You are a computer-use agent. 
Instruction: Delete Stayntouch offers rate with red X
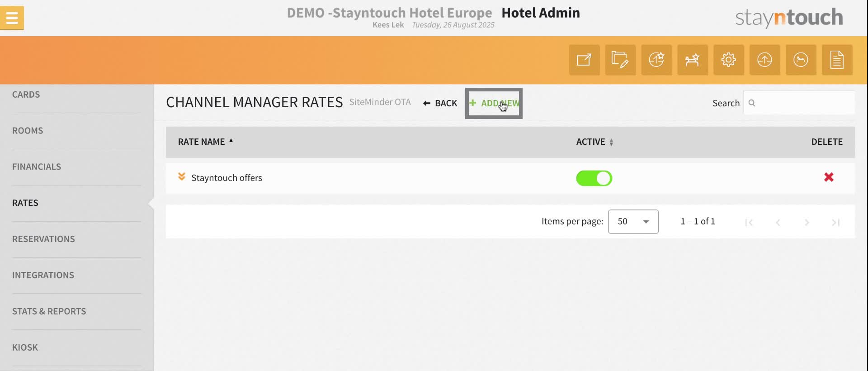829,177
